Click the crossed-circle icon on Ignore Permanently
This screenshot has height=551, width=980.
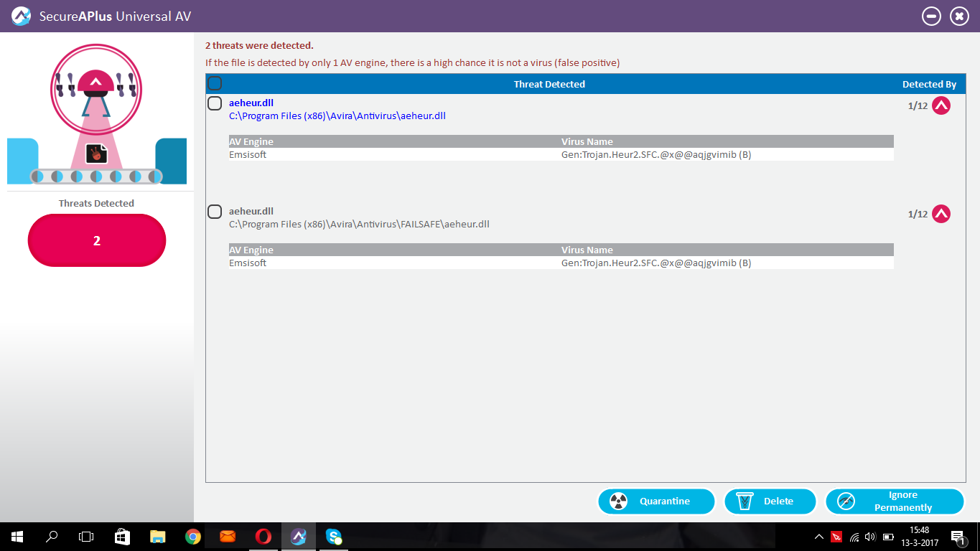point(846,501)
